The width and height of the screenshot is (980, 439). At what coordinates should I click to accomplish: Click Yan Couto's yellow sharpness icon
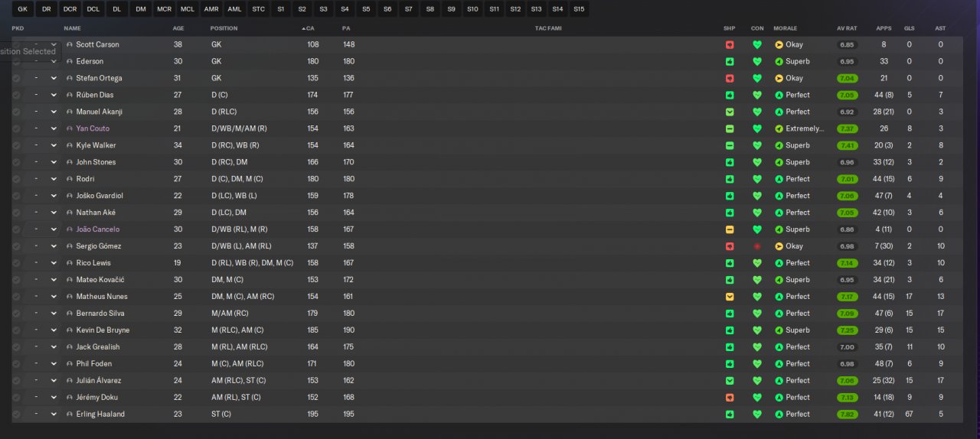click(730, 128)
